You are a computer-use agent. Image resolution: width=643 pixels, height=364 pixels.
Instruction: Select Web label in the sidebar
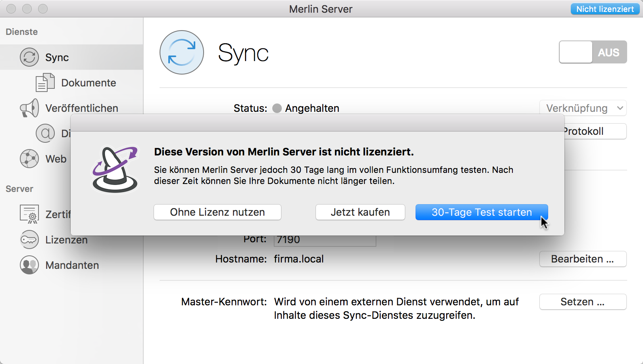point(56,159)
